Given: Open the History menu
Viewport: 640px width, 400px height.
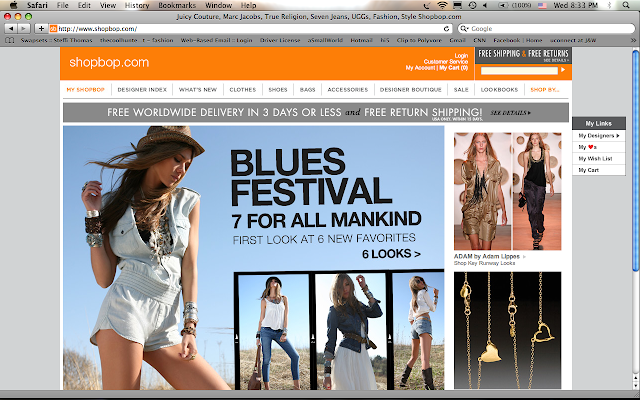Looking at the screenshot, I should (x=137, y=5).
